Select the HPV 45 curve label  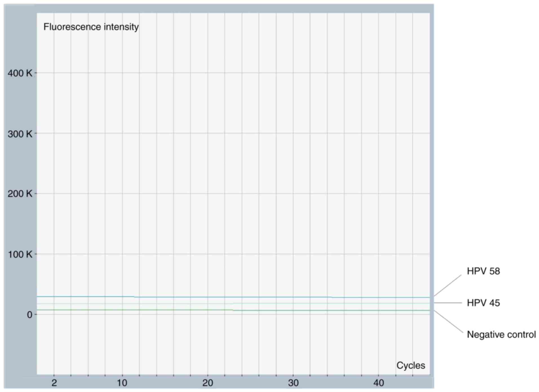pos(483,303)
